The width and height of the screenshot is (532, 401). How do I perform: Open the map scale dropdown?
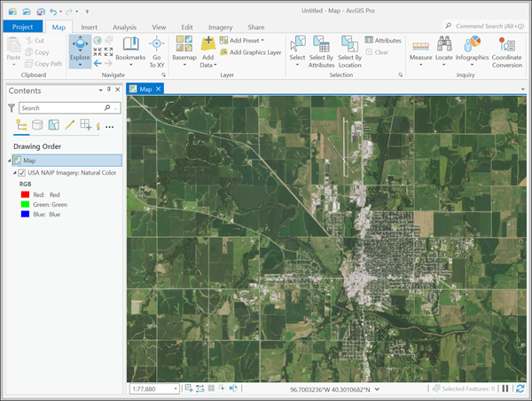[x=176, y=389]
